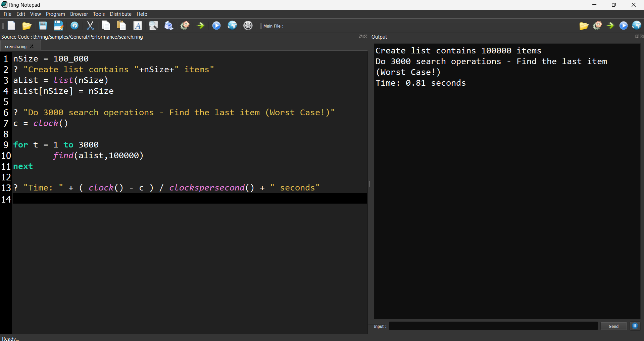This screenshot has height=341, width=644.
Task: Click 'Time: 0.81 seconds' in Output
Action: point(420,83)
